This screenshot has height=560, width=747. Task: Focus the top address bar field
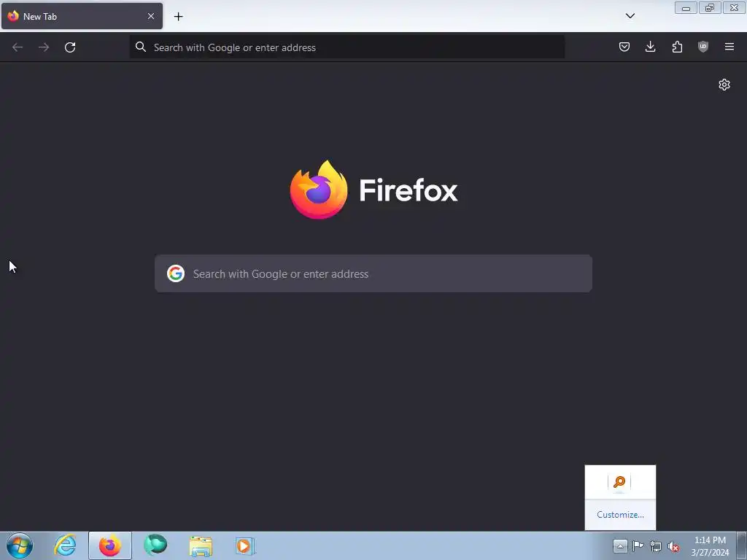pyautogui.click(x=347, y=47)
